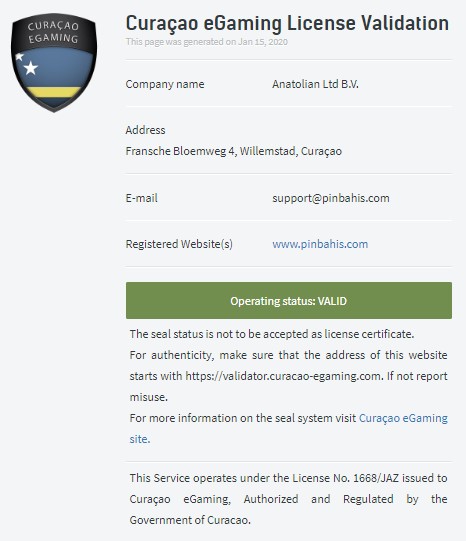This screenshot has width=466, height=541.
Task: Select the support@pinbahis.com email address
Action: click(331, 198)
